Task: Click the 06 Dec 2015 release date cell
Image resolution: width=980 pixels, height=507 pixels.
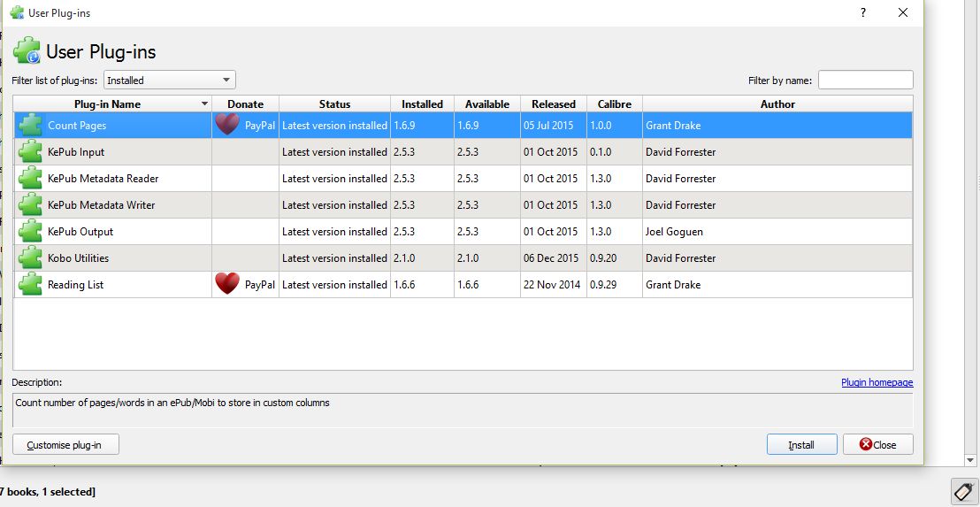Action: (551, 257)
